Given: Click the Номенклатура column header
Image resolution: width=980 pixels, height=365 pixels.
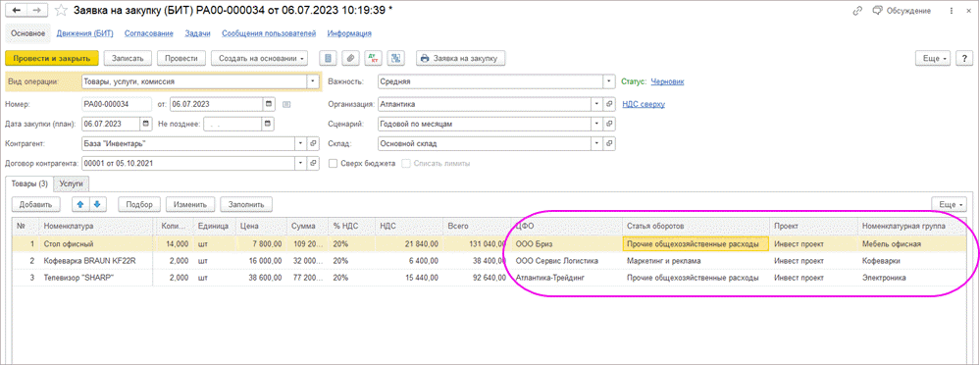Looking at the screenshot, I should [96, 226].
